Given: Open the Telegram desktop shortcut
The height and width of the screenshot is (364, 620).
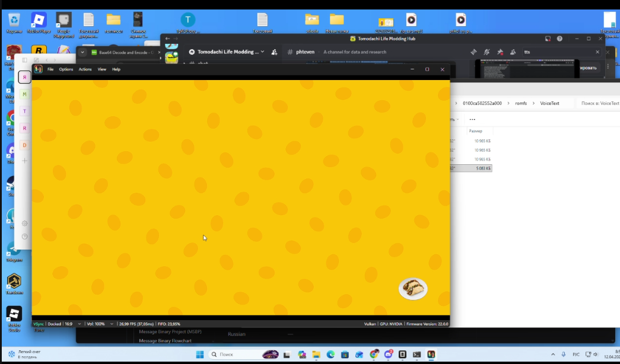Looking at the screenshot, I should pos(14,253).
